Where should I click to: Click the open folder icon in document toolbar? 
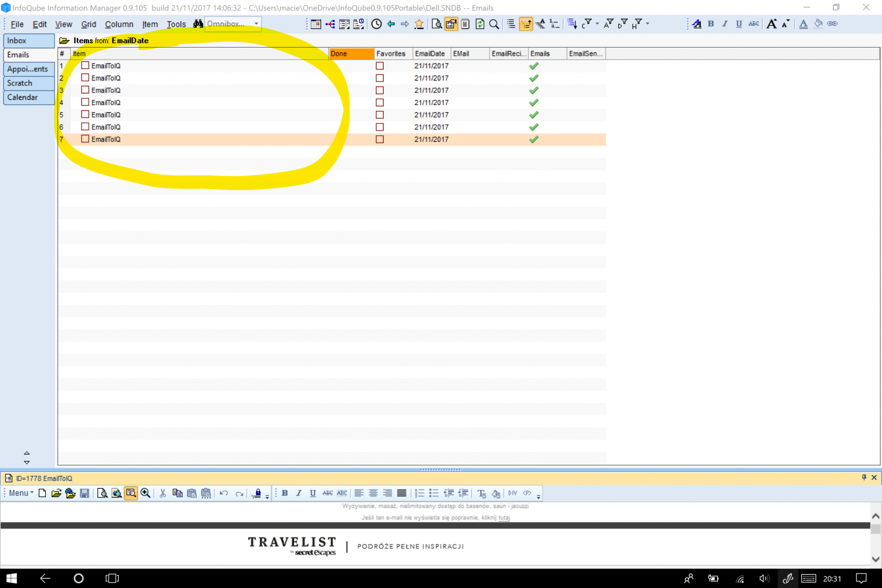point(56,493)
